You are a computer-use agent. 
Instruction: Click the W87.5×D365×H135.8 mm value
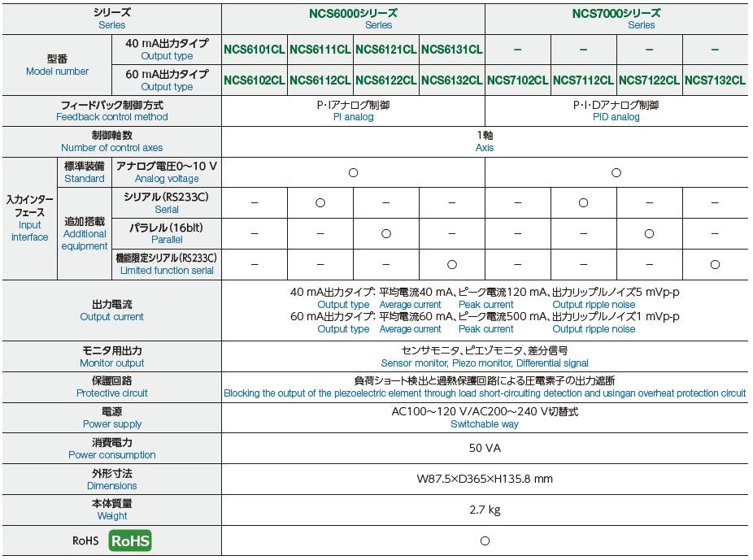click(x=485, y=479)
